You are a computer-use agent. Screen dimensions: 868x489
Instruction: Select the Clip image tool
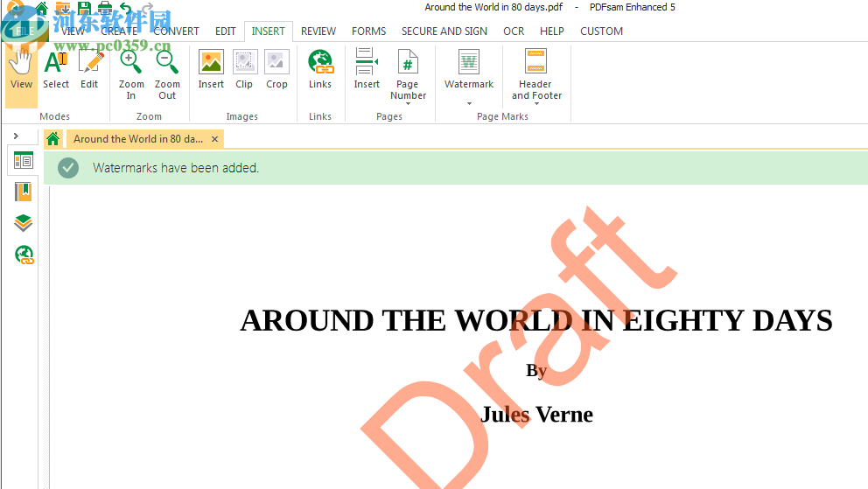(x=244, y=69)
